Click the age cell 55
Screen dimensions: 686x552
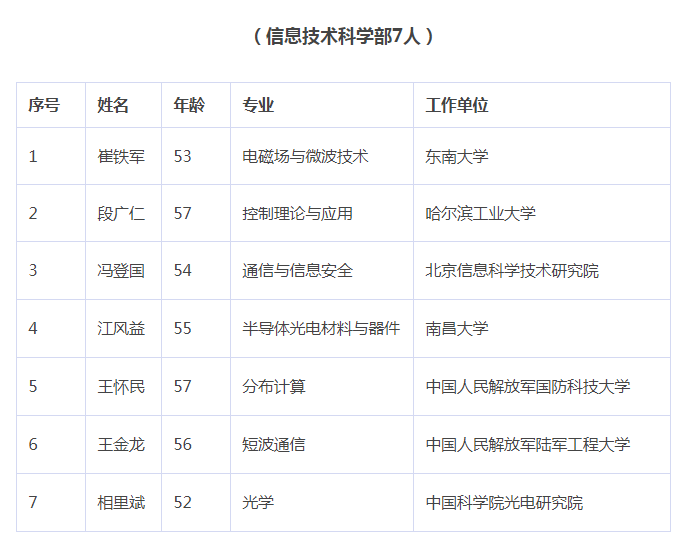coord(182,328)
